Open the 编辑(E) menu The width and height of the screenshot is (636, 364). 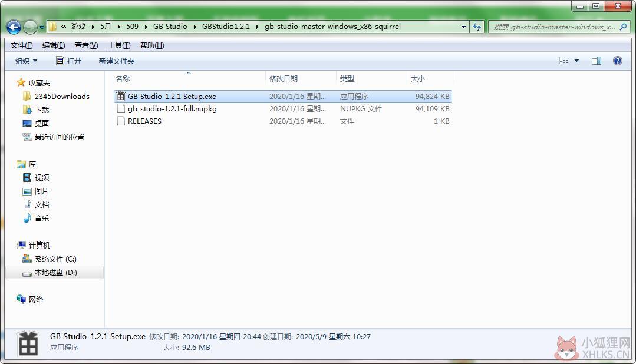(x=54, y=45)
